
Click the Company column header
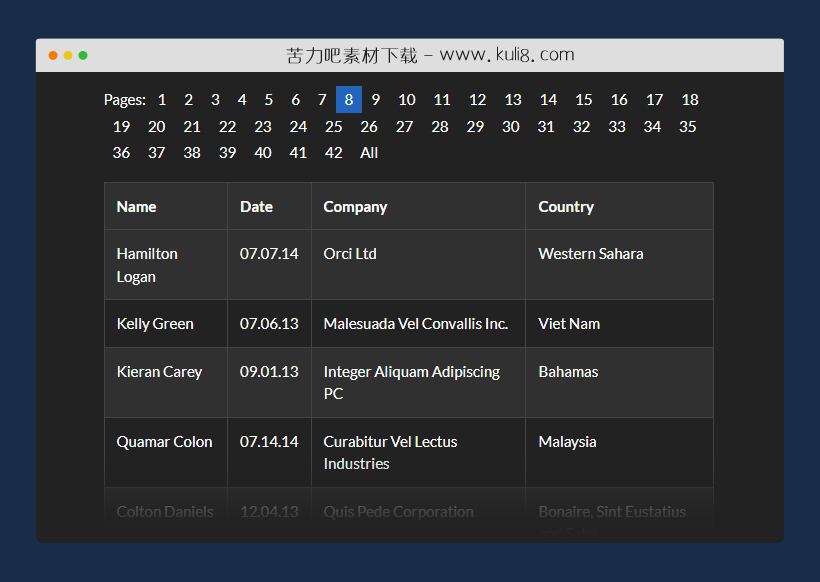355,207
